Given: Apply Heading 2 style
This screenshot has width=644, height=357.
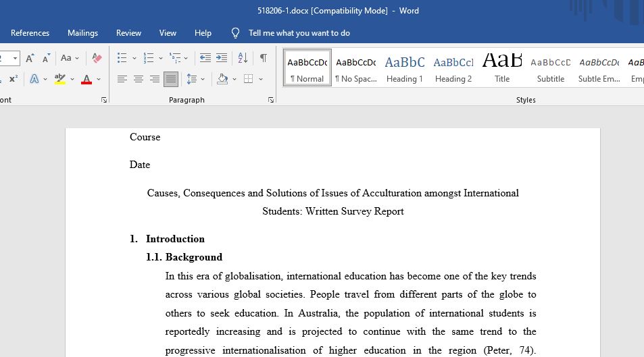Looking at the screenshot, I should (x=453, y=68).
